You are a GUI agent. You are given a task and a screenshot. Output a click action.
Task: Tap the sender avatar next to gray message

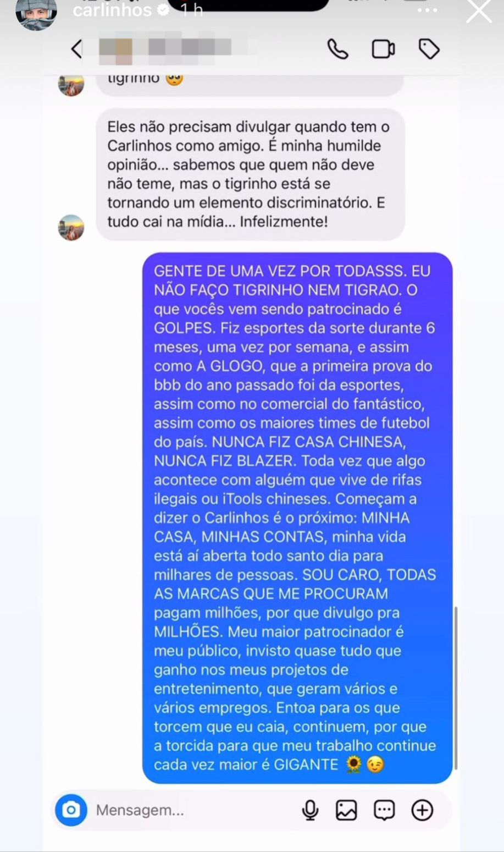pyautogui.click(x=71, y=228)
